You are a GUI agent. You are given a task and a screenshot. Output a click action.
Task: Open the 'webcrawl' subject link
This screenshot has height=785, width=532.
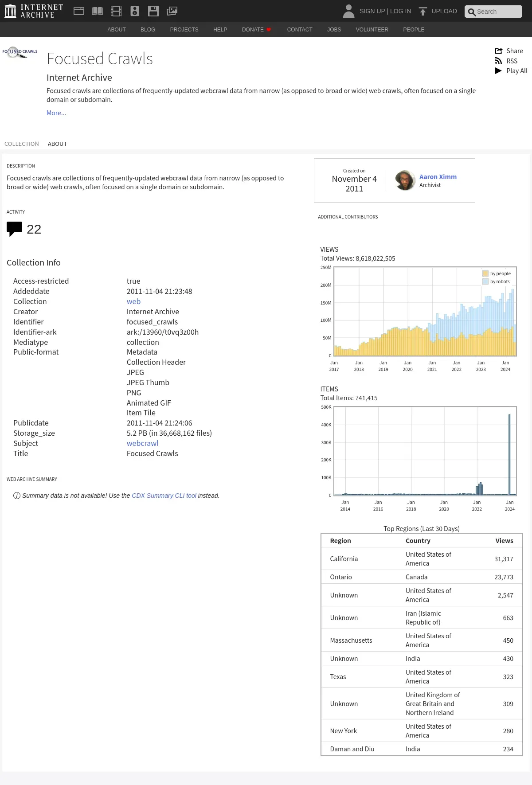pos(142,443)
